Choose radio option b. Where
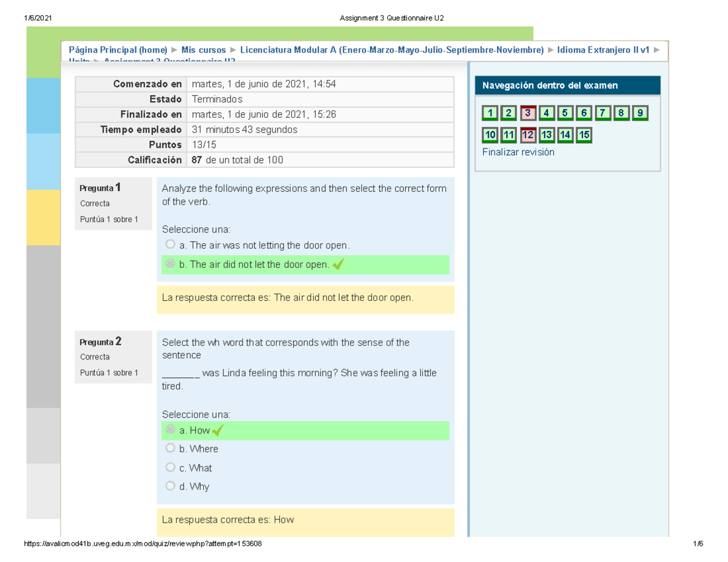This screenshot has height=562, width=728. (170, 449)
